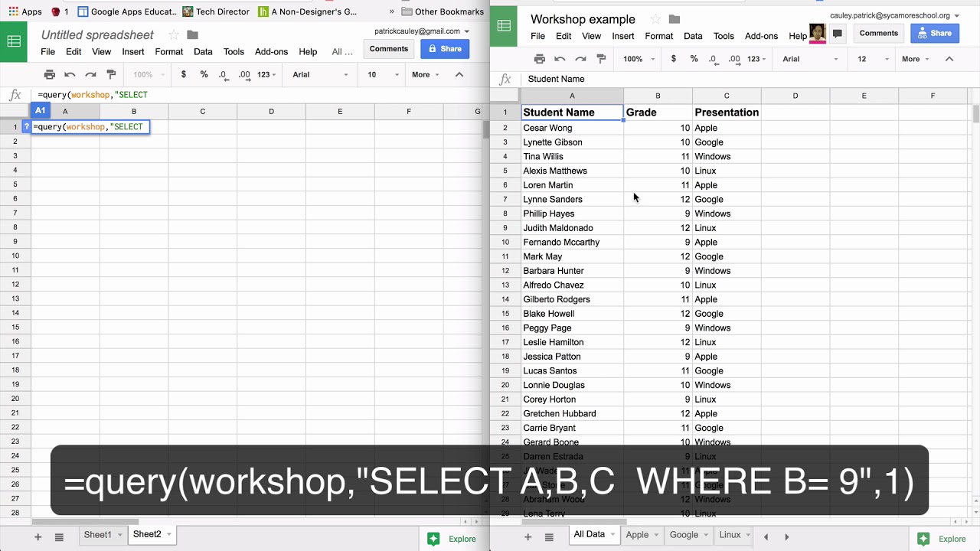Open Arial font dropdown in Untitled spreadsheet
Screen dimensions: 980x551
[320, 74]
